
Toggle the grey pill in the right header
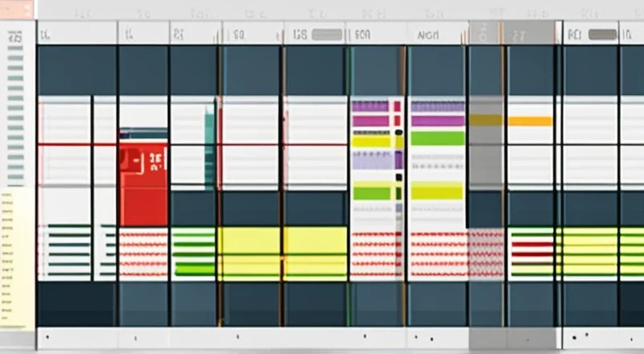[602, 35]
